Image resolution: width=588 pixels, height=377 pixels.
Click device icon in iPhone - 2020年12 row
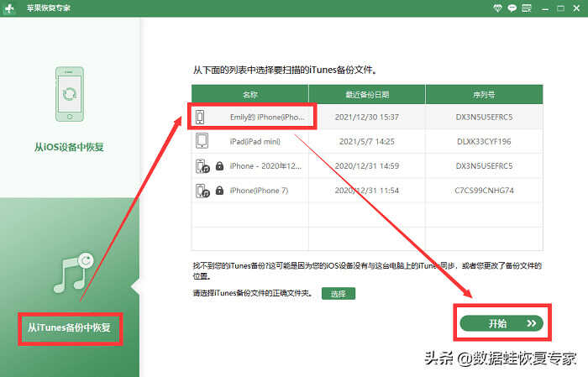click(202, 166)
